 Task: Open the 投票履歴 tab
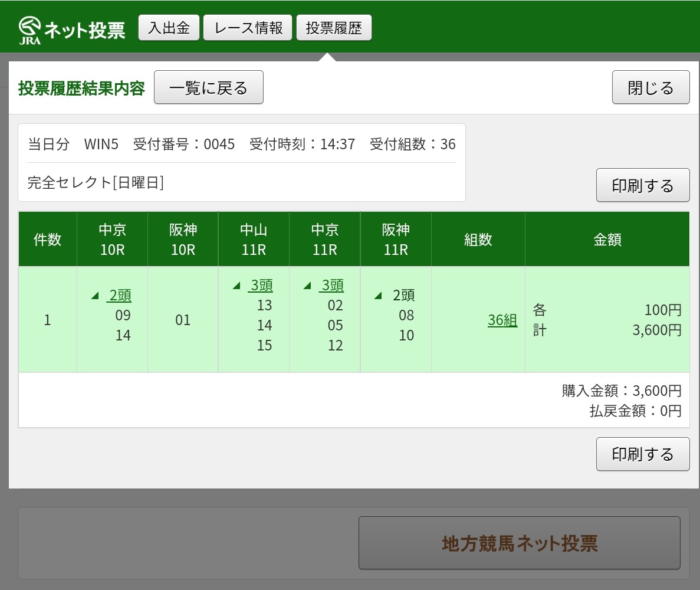point(334,28)
